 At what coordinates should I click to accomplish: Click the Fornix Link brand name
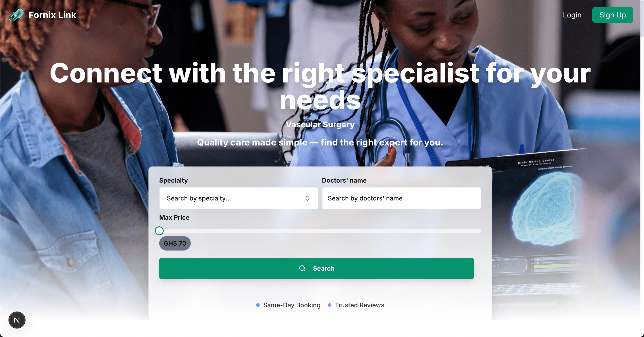pos(52,15)
